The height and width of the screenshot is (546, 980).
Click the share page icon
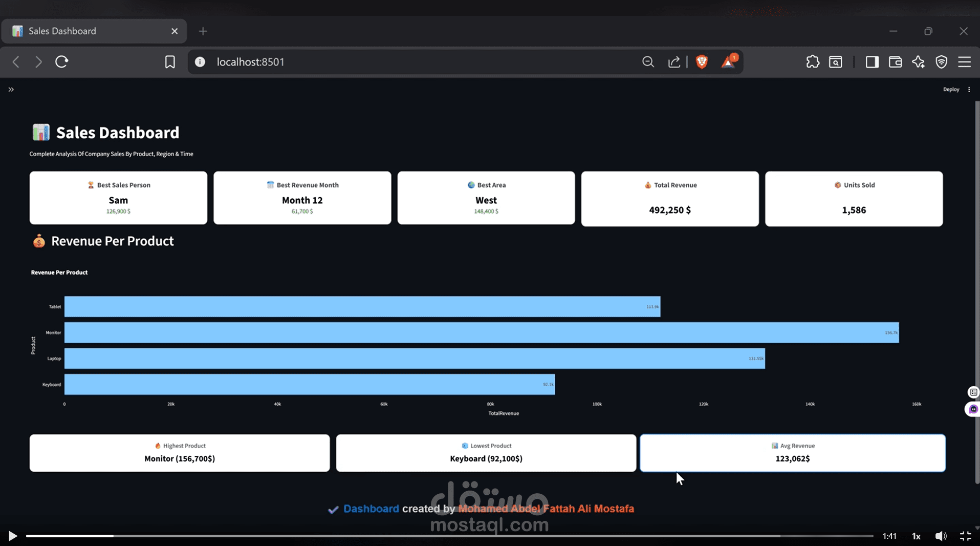674,61
